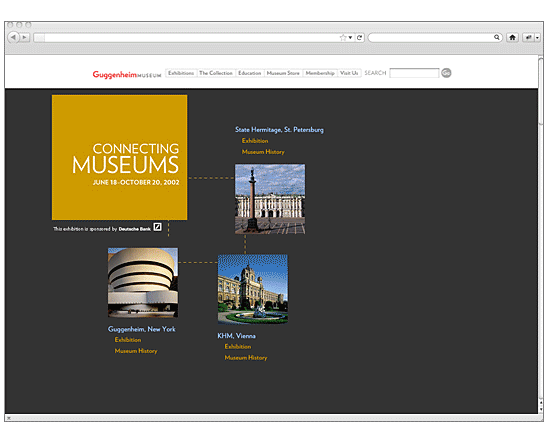The image size is (551, 436).
Task: Click the Connecting Museums yellow banner
Action: (x=119, y=157)
